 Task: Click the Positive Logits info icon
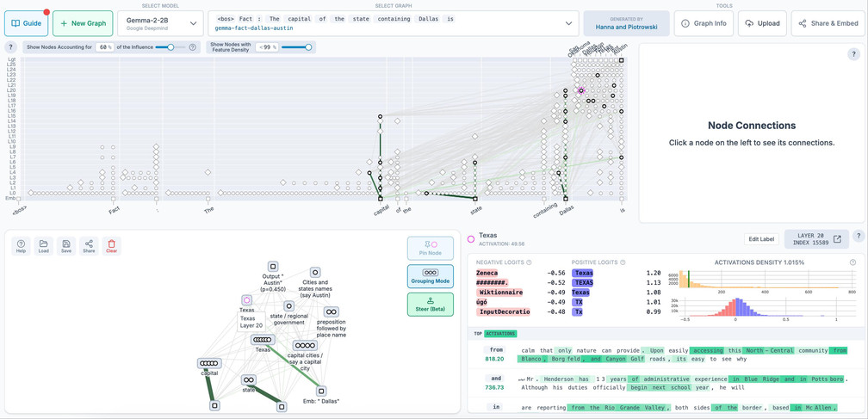tap(623, 262)
